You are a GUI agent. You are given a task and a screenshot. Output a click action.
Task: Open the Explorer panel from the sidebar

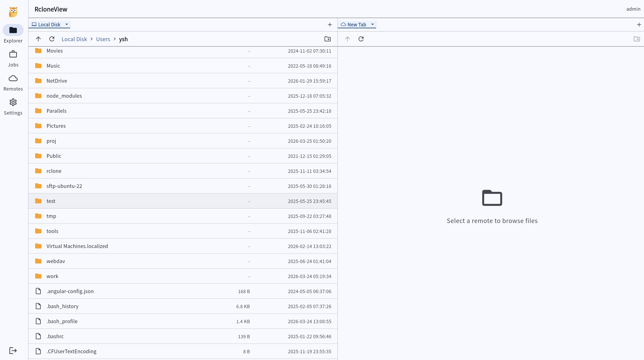point(13,30)
